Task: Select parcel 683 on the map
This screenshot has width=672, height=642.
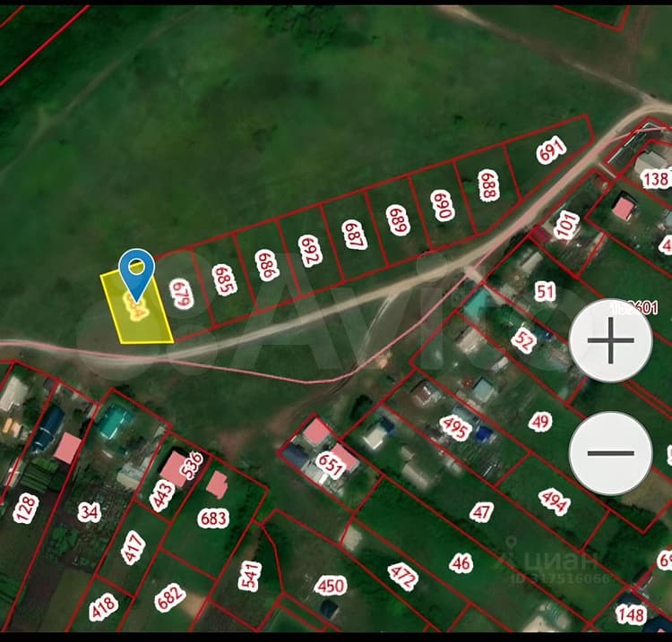Action: tap(213, 518)
